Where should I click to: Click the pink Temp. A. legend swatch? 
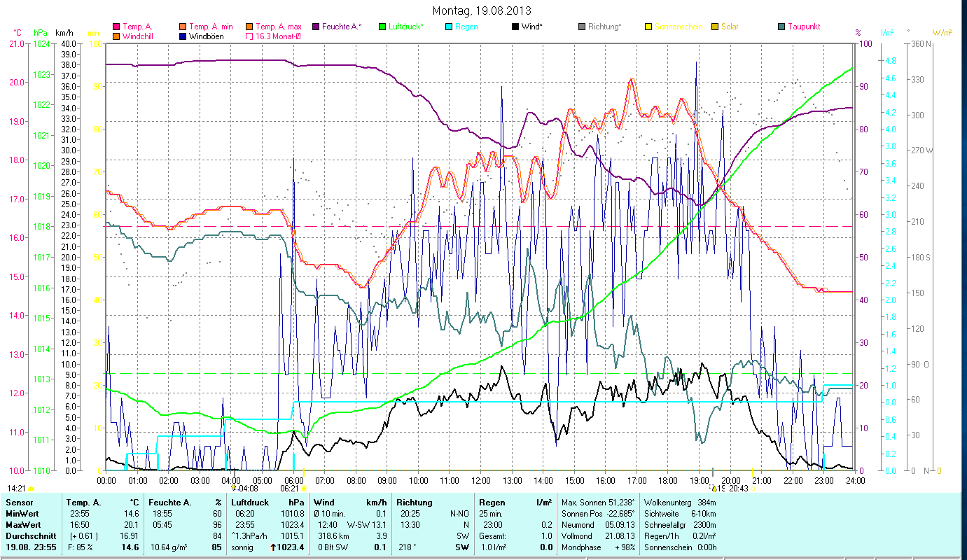click(116, 27)
